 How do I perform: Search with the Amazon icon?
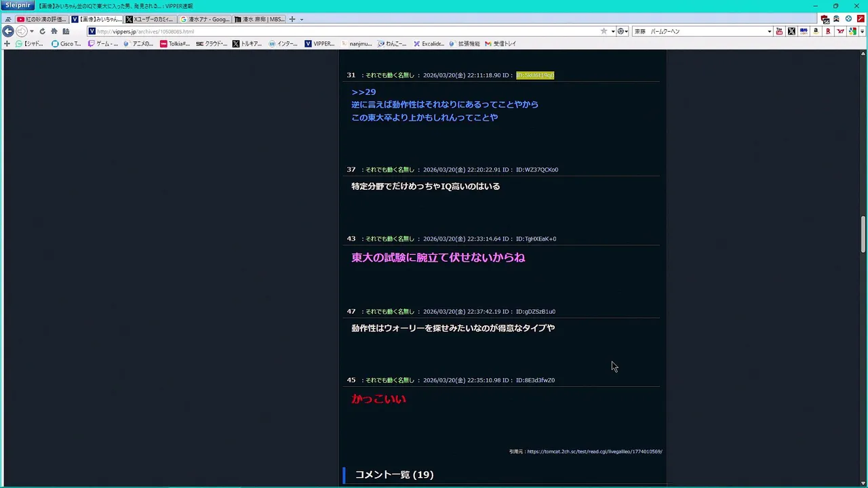point(816,31)
